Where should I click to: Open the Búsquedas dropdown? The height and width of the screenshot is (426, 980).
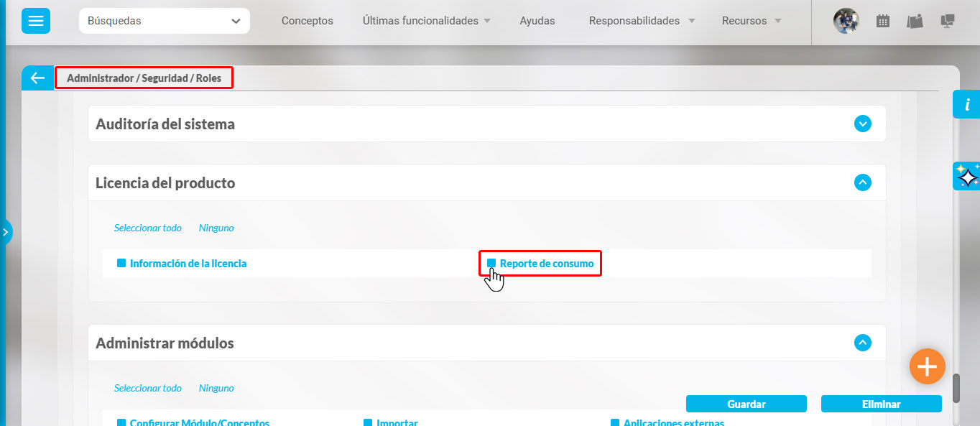coord(164,21)
